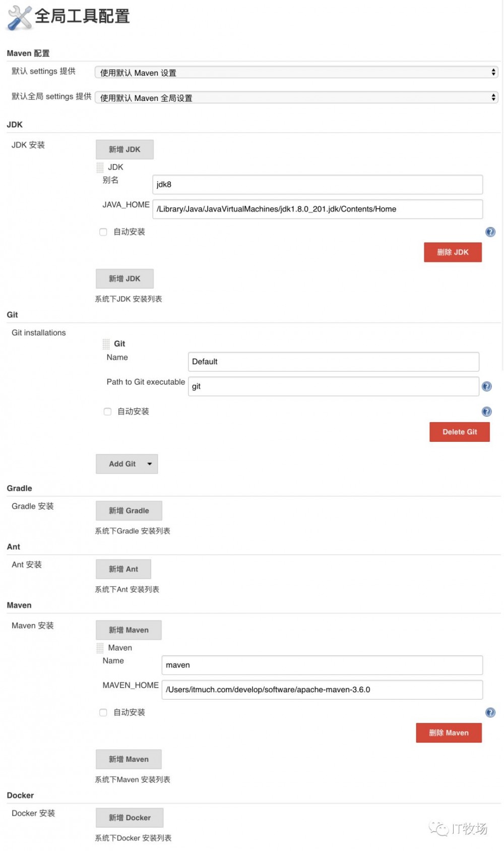The width and height of the screenshot is (504, 851).
Task: Click Maven 配置 section heading
Action: point(28,53)
